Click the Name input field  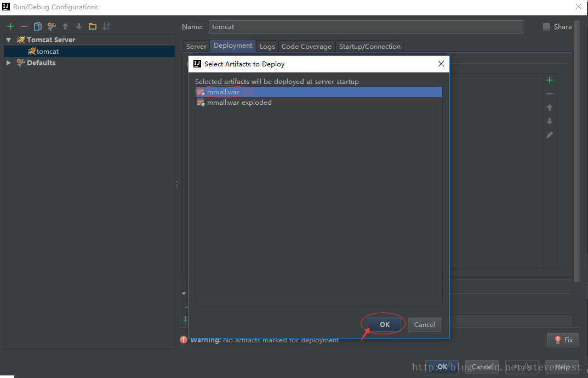[366, 27]
